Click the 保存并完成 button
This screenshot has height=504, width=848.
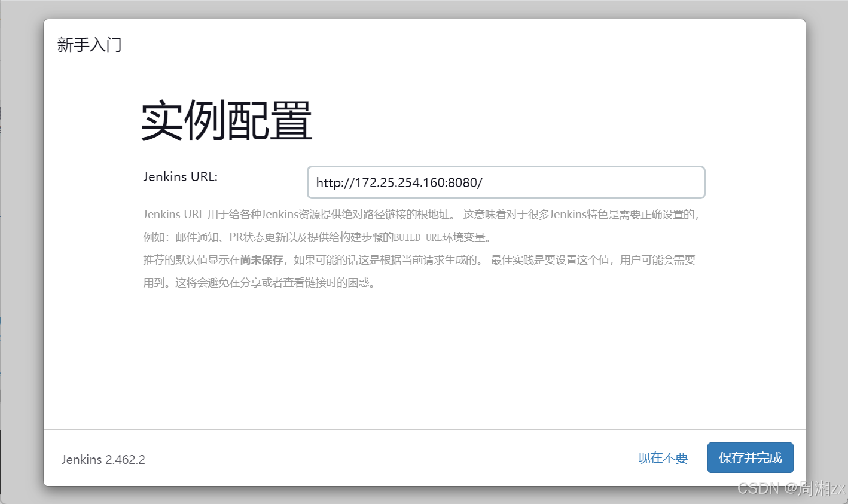coord(750,458)
